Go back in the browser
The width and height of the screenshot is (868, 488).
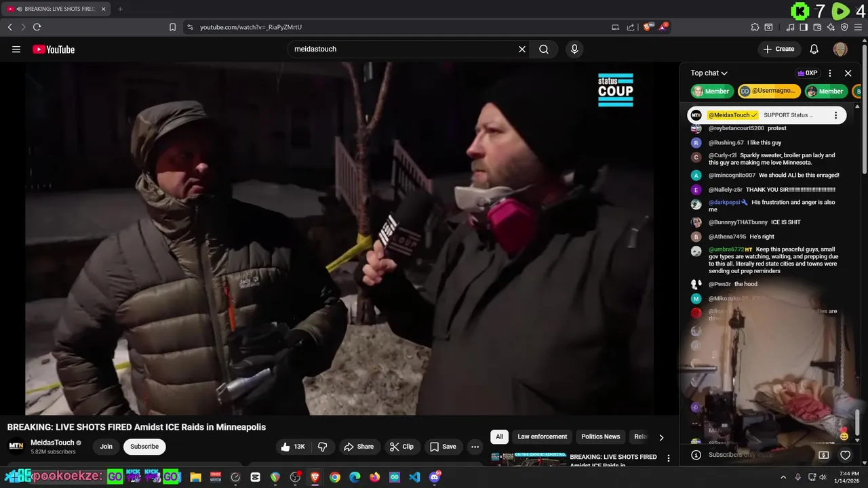click(9, 27)
